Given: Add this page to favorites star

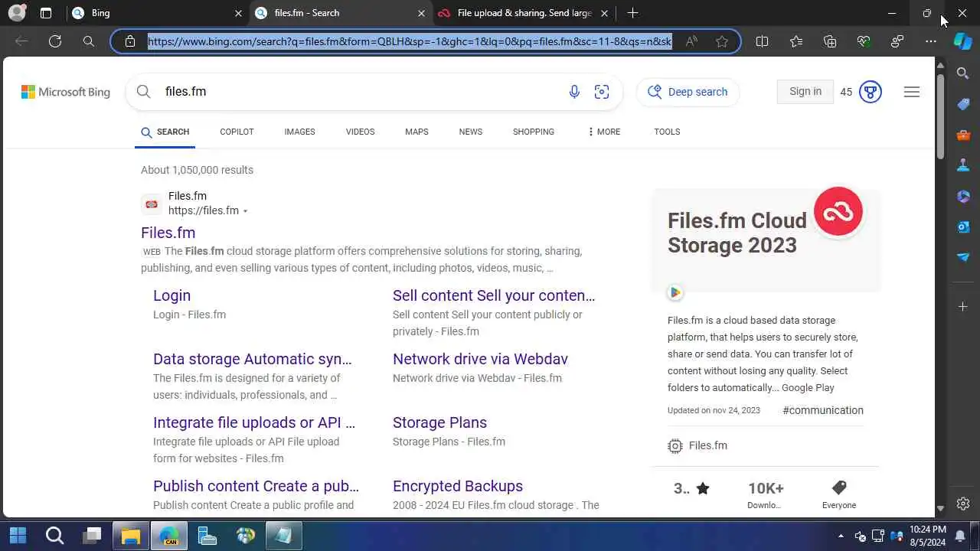Looking at the screenshot, I should [x=722, y=41].
